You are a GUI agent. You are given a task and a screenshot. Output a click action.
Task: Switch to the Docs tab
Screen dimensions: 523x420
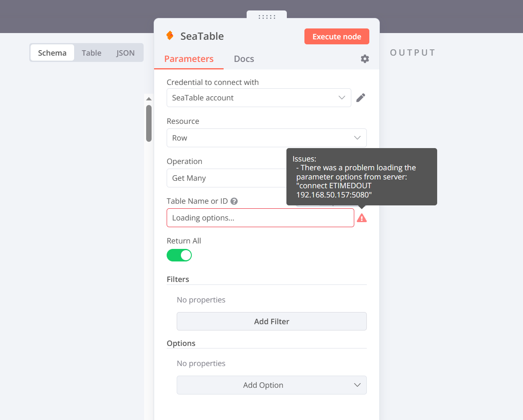tap(244, 59)
